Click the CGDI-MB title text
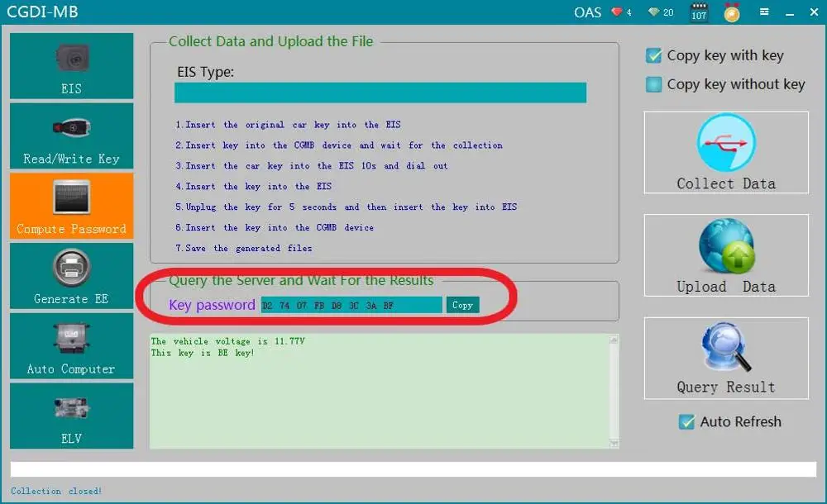 pos(42,12)
